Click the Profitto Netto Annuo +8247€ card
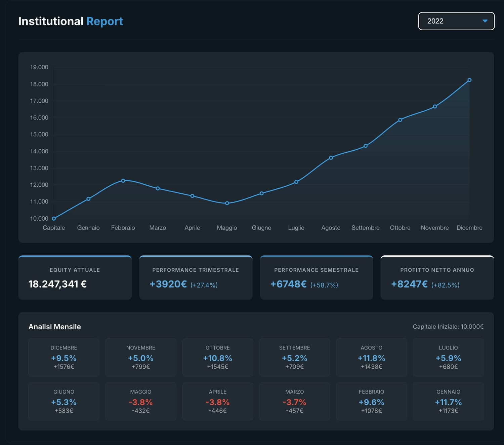 point(437,277)
